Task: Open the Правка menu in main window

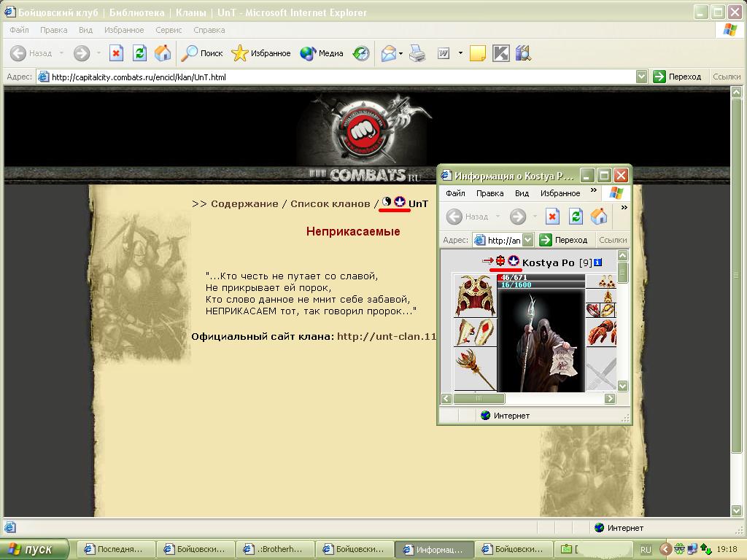Action: point(53,30)
